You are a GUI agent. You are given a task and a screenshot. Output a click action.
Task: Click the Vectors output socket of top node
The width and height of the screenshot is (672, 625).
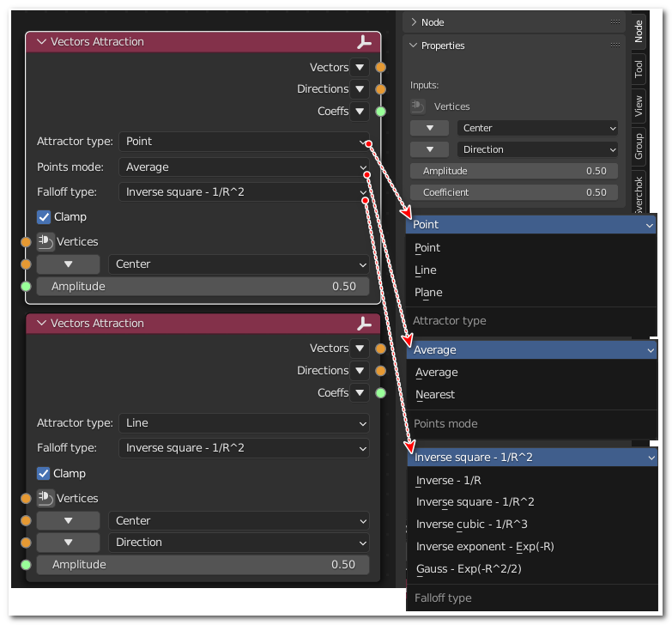[x=380, y=67]
